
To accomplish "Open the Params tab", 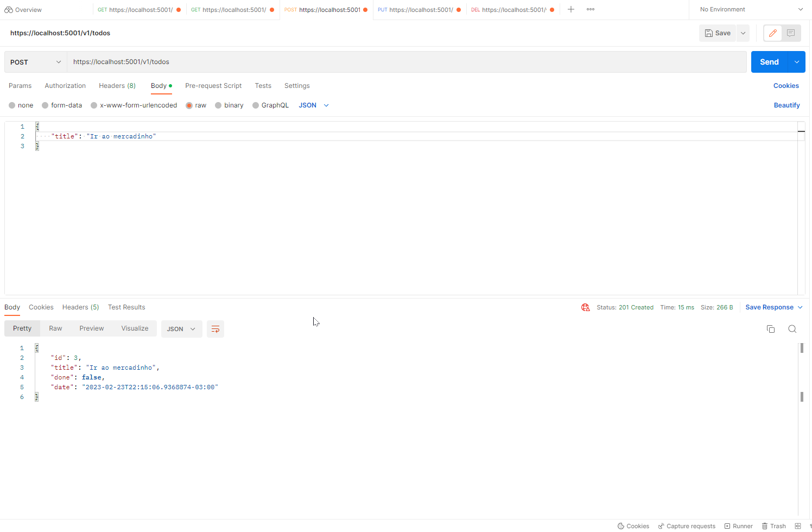I will tap(20, 86).
